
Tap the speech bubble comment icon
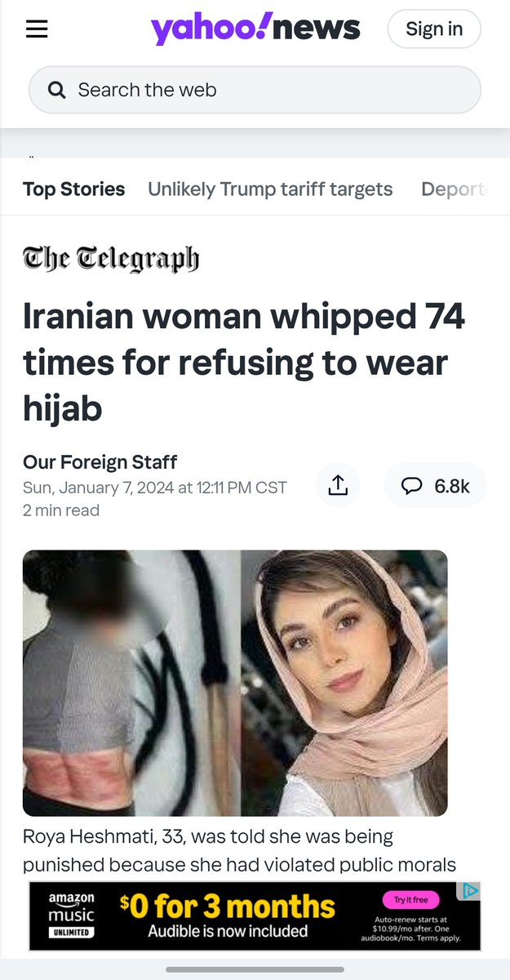pos(412,486)
